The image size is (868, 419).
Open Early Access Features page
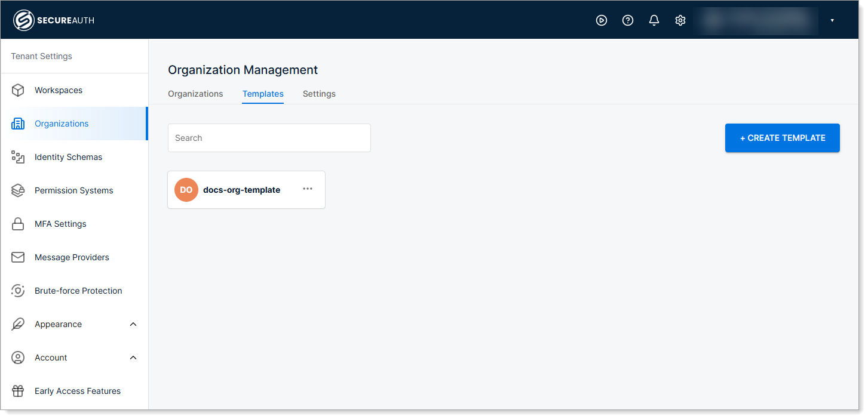(78, 391)
